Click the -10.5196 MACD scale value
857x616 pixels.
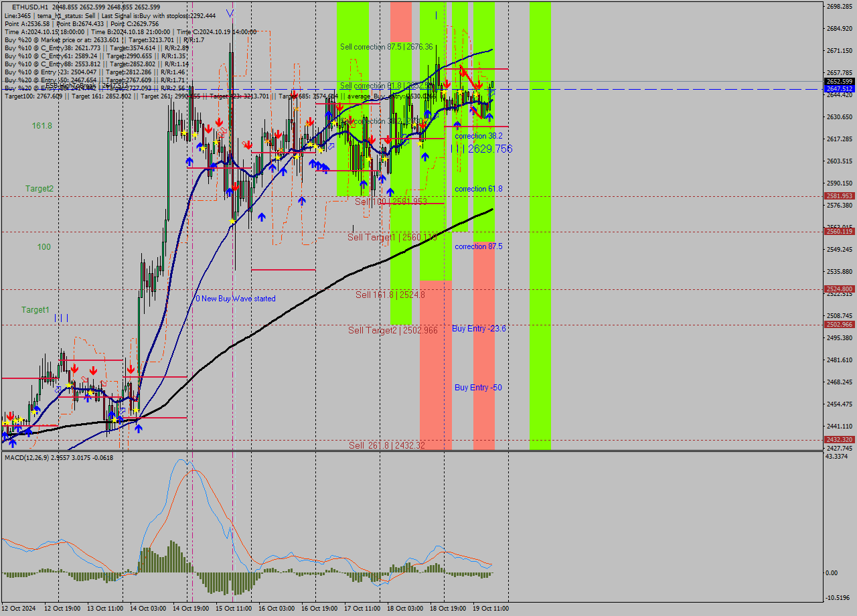(x=838, y=598)
